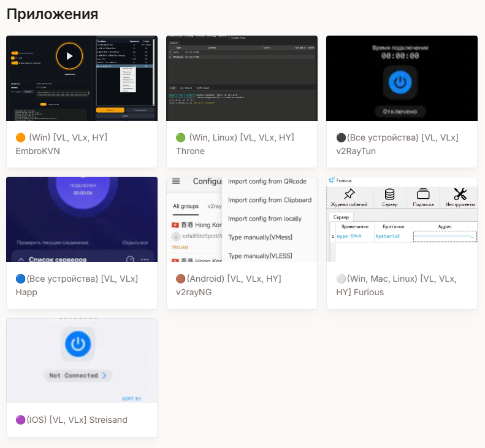Click the Happ connection screenshot thumbnail
This screenshot has height=448, width=485.
[82, 219]
